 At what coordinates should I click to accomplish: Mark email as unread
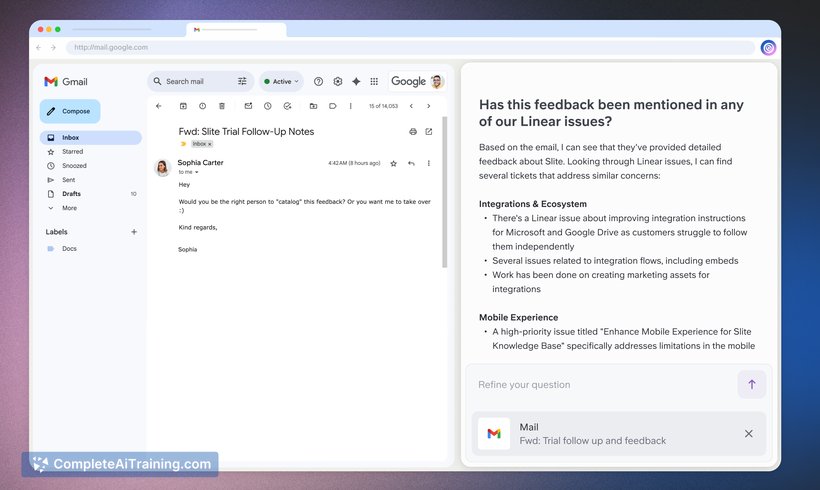[x=248, y=106]
